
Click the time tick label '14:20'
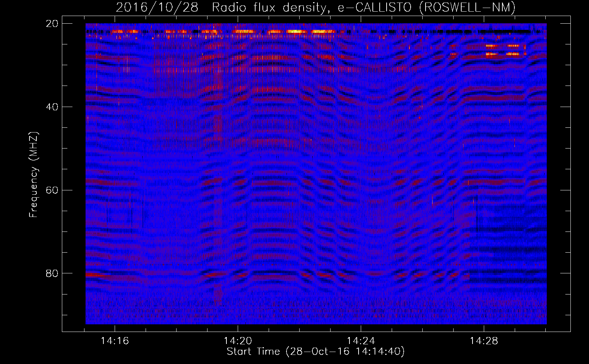238,341
